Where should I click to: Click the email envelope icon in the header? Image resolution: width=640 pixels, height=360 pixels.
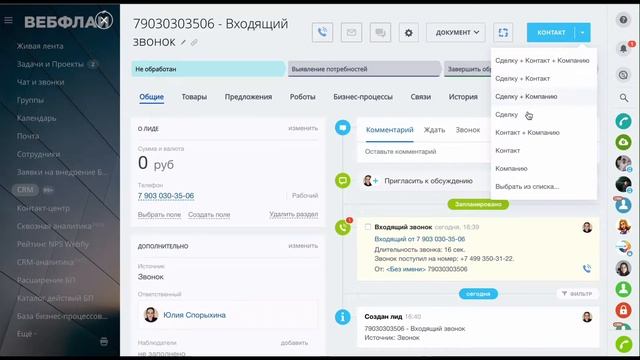point(351,32)
